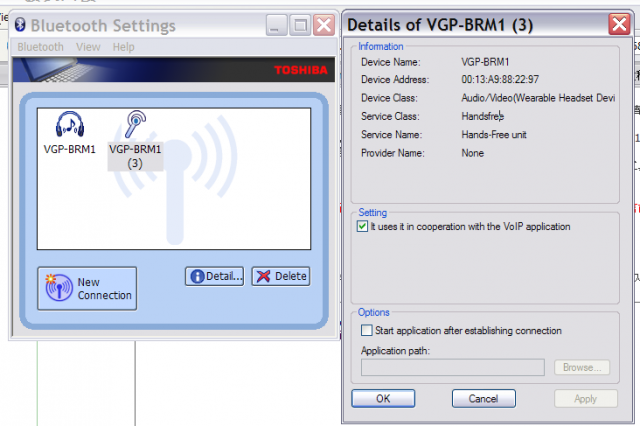The image size is (640, 426).
Task: Click the grayed Apply button
Action: pyautogui.click(x=586, y=398)
